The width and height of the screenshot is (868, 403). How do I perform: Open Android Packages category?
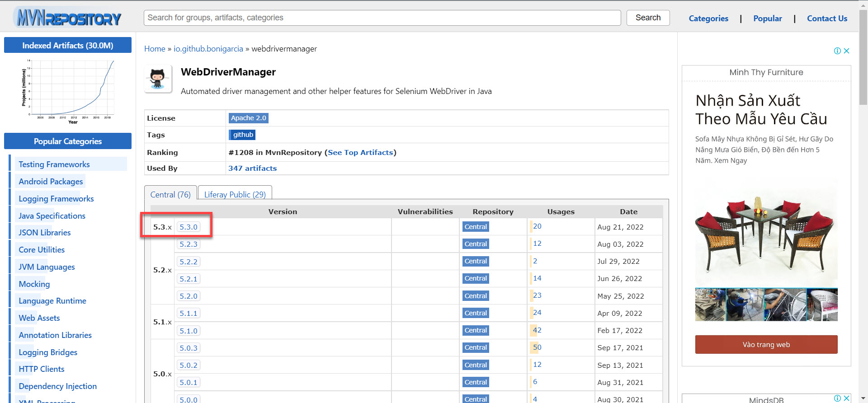51,182
